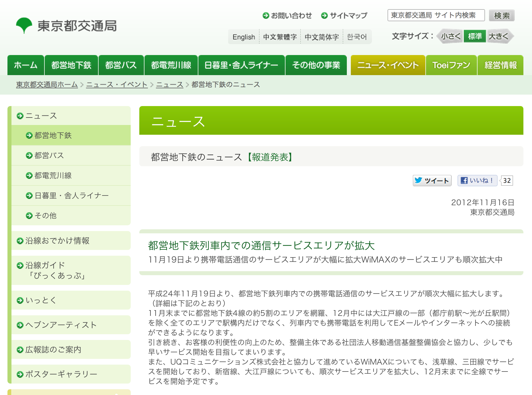Screen dimensions: 532x395
Task: Click the ツイート button
Action: (x=432, y=181)
